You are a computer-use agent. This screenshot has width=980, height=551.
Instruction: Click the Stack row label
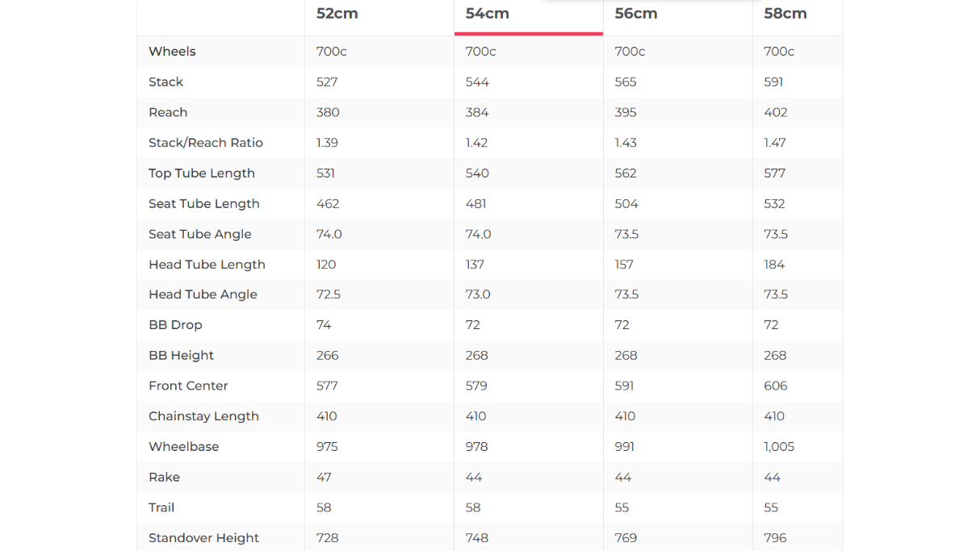tap(165, 82)
